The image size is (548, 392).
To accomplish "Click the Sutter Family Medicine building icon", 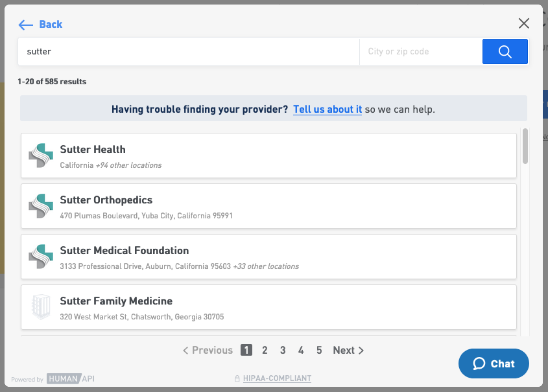I will coord(41,307).
